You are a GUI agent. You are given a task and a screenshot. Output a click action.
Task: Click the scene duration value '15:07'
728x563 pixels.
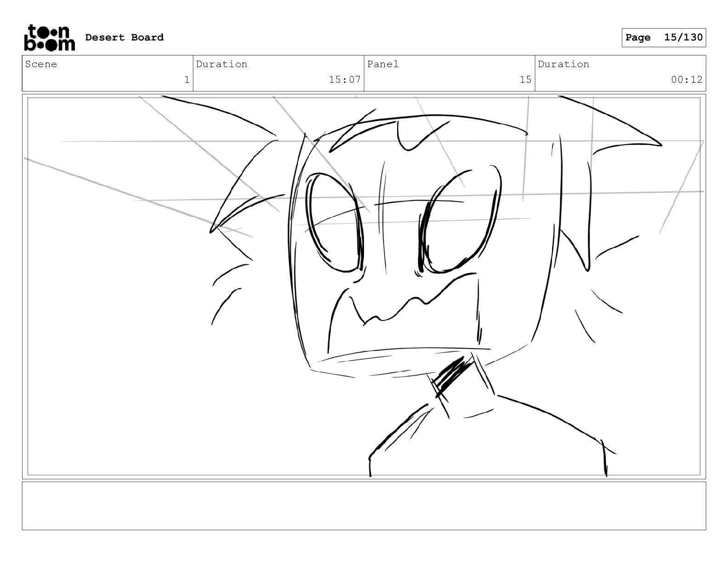click(x=345, y=80)
